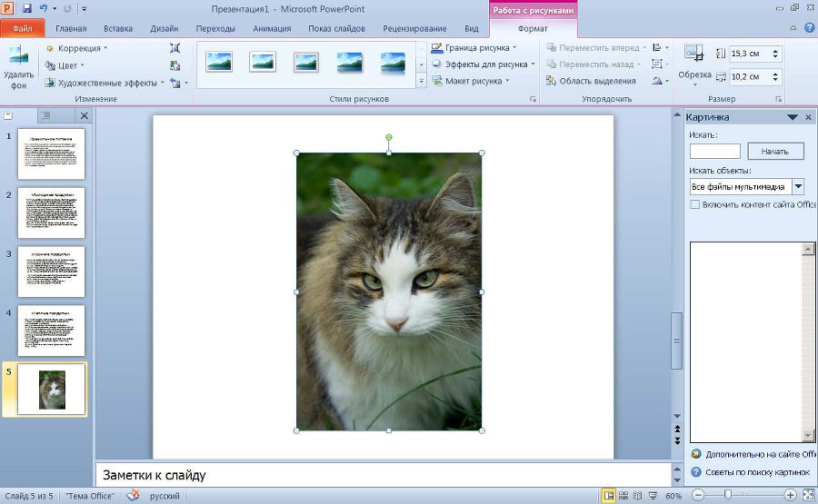Click the Save icon in quick access toolbar
Viewport: 818px width, 504px height.
pyautogui.click(x=26, y=8)
